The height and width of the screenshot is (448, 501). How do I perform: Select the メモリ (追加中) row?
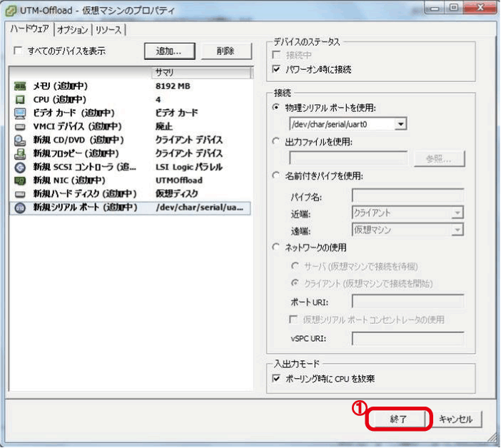pyautogui.click(x=131, y=86)
